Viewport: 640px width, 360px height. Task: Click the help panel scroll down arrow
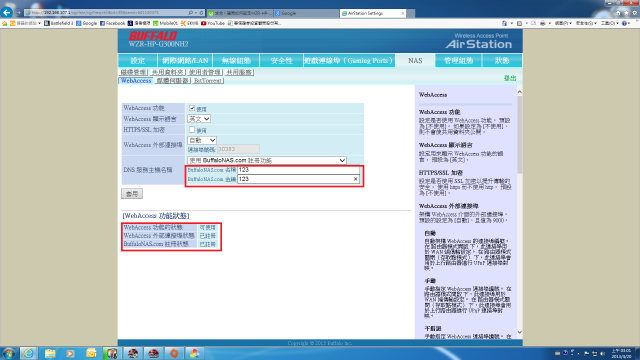(520, 332)
